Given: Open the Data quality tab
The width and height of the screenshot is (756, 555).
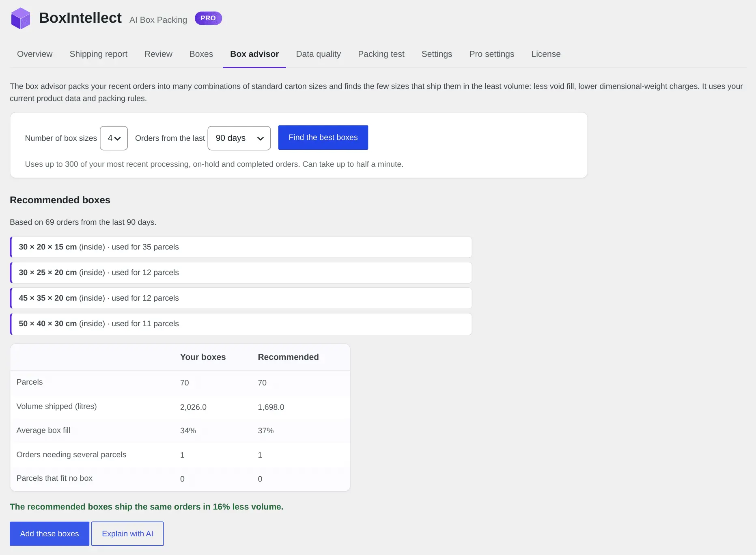Looking at the screenshot, I should (x=319, y=54).
